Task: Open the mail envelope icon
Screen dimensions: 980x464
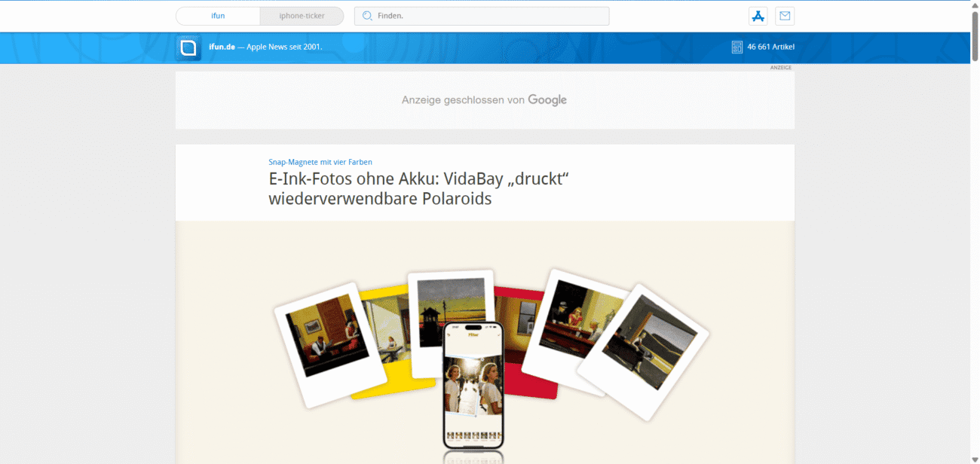Action: tap(785, 16)
